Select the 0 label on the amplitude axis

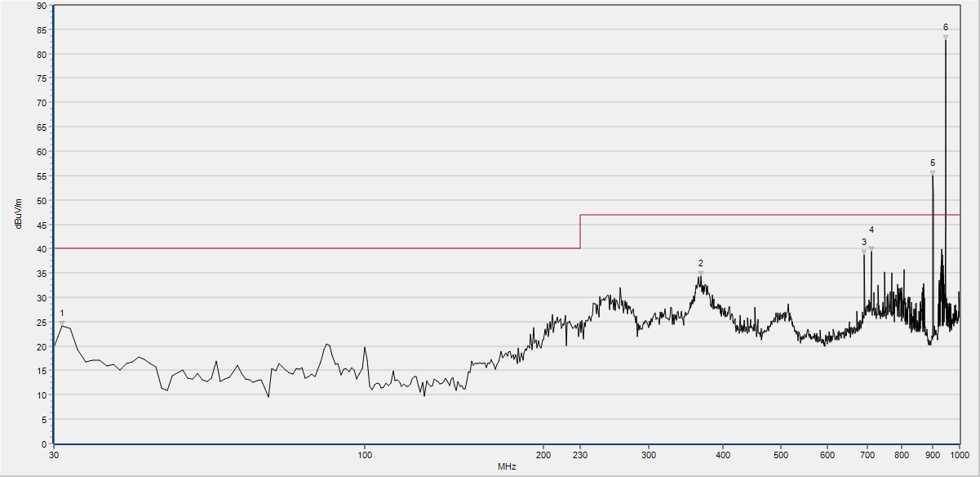click(43, 444)
